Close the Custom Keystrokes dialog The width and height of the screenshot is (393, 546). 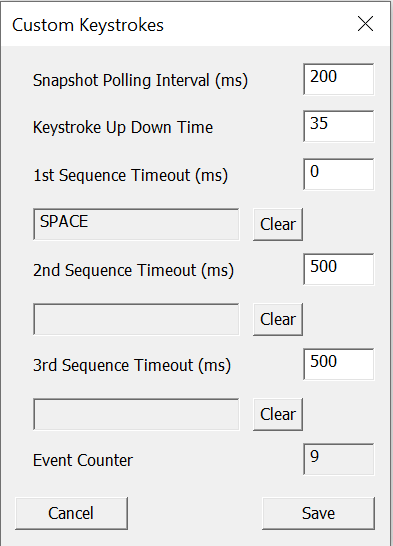(365, 24)
